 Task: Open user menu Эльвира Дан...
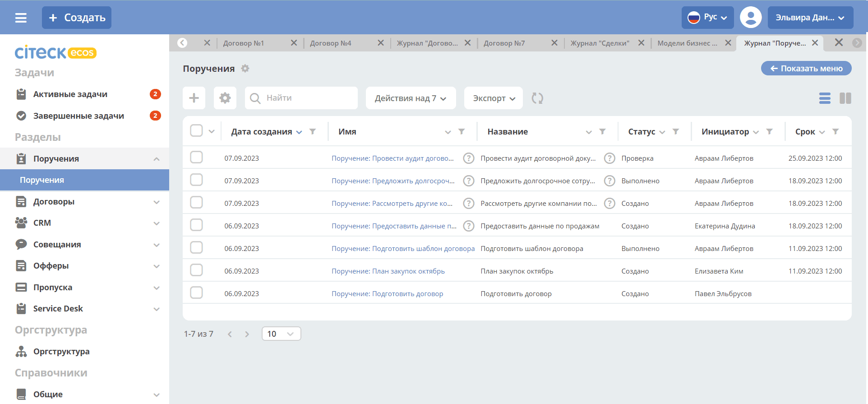tap(810, 18)
